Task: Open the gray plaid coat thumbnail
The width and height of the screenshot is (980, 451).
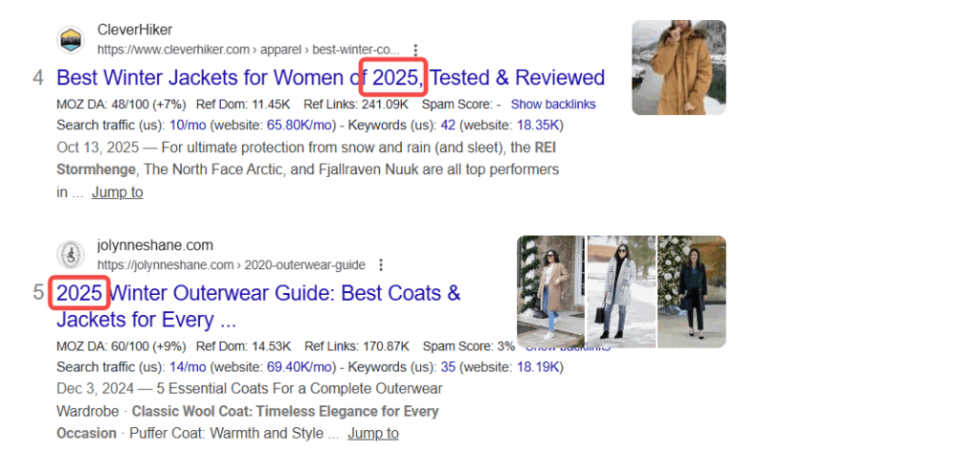Action: coord(621,291)
